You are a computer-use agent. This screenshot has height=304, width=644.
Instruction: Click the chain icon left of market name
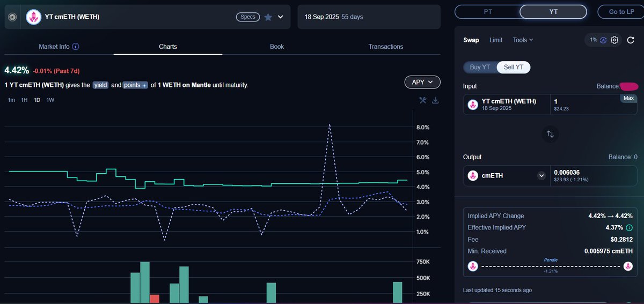point(13,17)
